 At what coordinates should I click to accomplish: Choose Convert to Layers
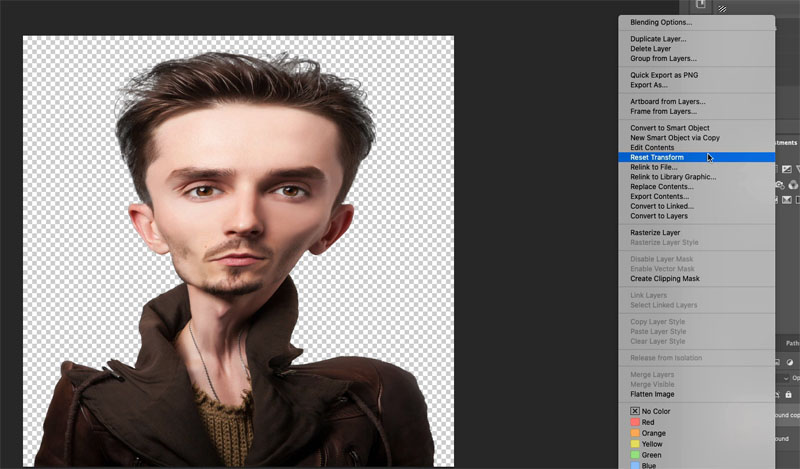661,216
